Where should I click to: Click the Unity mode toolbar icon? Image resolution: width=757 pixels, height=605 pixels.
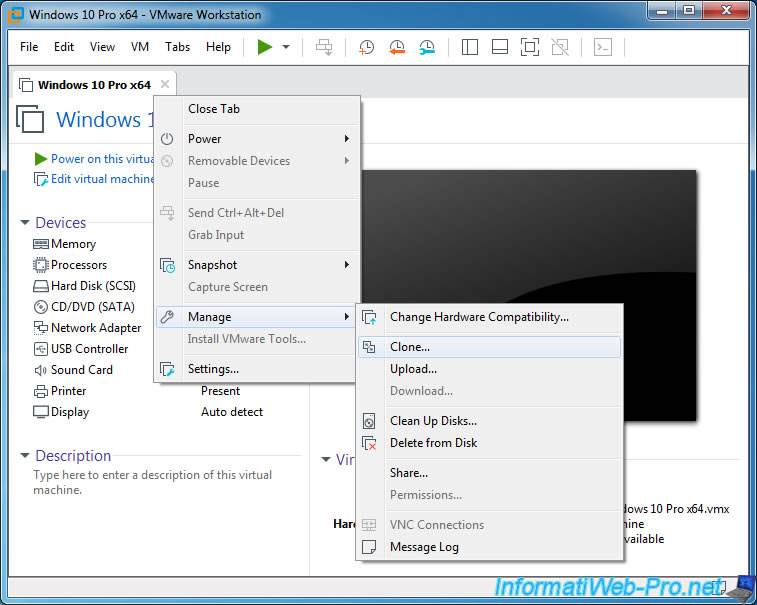(x=560, y=47)
